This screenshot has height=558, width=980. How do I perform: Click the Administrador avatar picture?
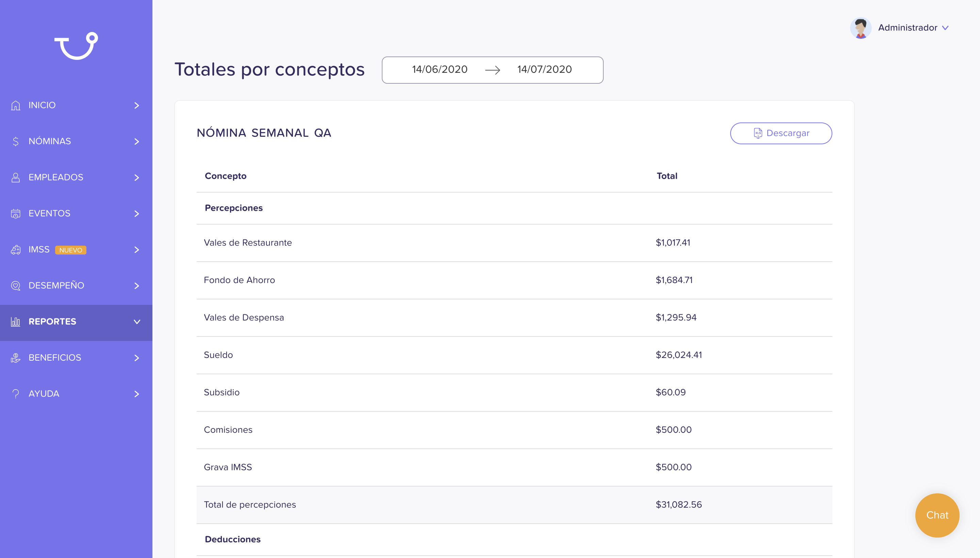coord(861,28)
